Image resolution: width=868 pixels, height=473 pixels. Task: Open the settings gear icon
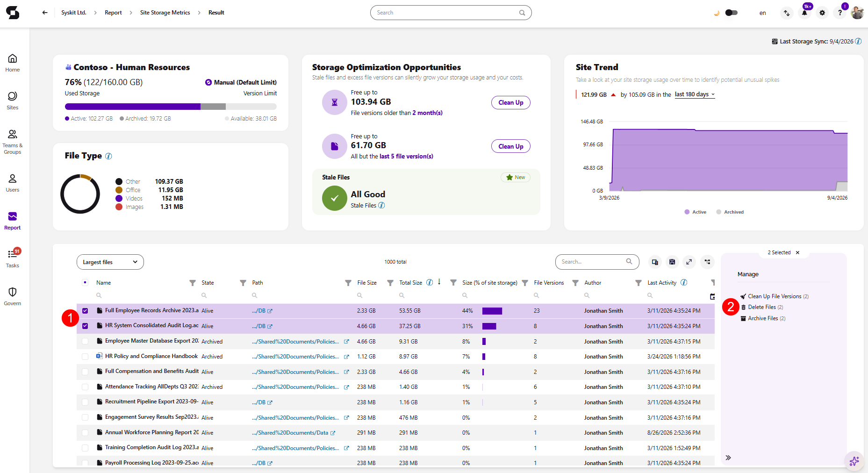[822, 13]
